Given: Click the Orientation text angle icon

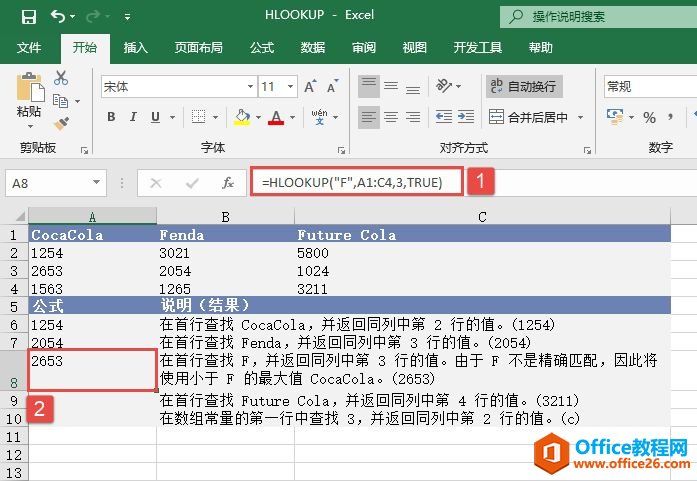Looking at the screenshot, I should [x=444, y=86].
